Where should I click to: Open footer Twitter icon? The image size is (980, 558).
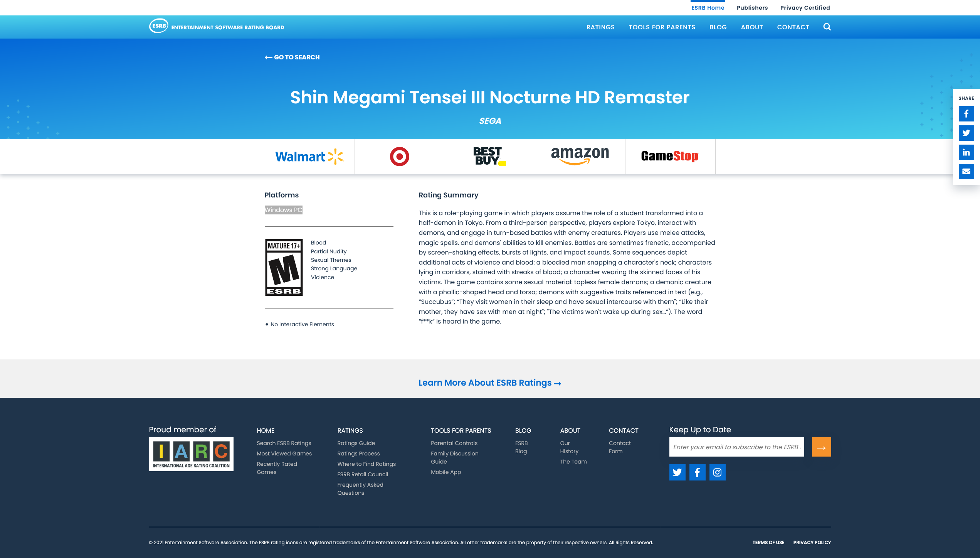coord(677,472)
